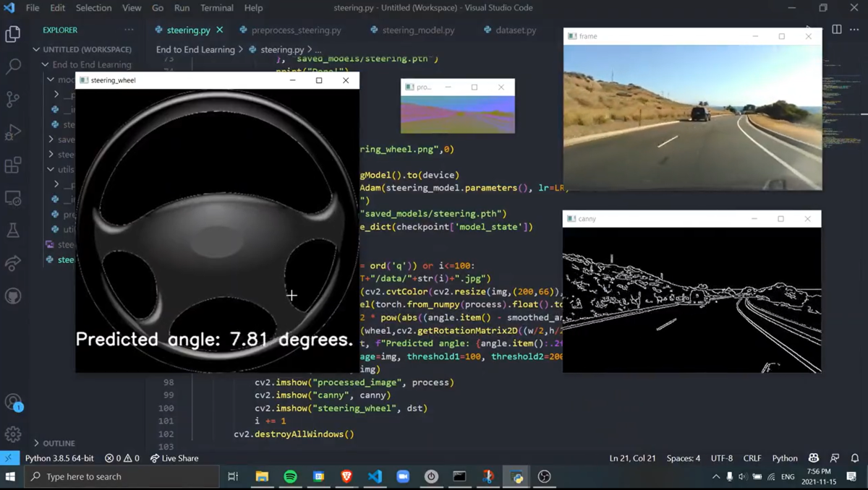
Task: Open the Go menu
Action: point(158,8)
